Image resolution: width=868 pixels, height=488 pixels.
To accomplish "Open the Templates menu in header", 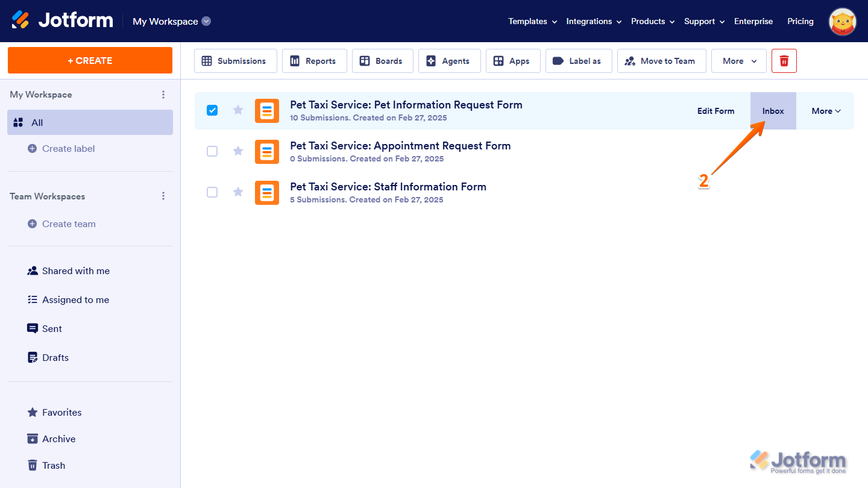I will pyautogui.click(x=532, y=21).
